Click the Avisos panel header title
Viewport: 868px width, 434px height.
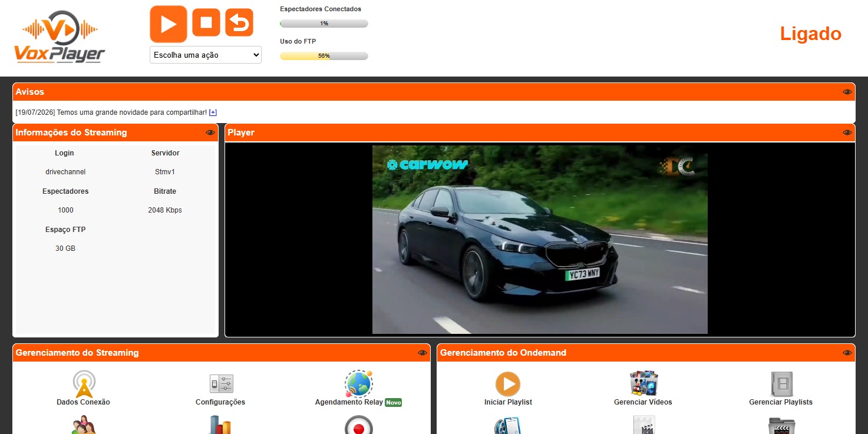(x=30, y=92)
